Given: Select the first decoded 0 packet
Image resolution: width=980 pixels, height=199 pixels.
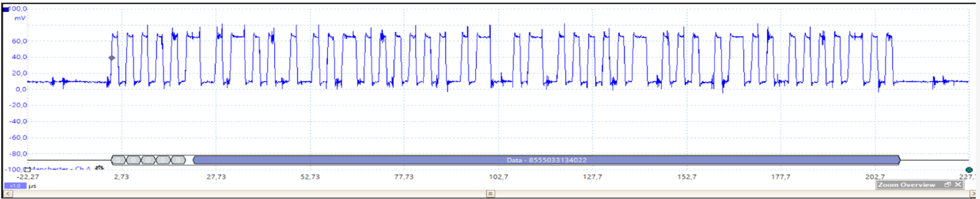Looking at the screenshot, I should click(119, 160).
